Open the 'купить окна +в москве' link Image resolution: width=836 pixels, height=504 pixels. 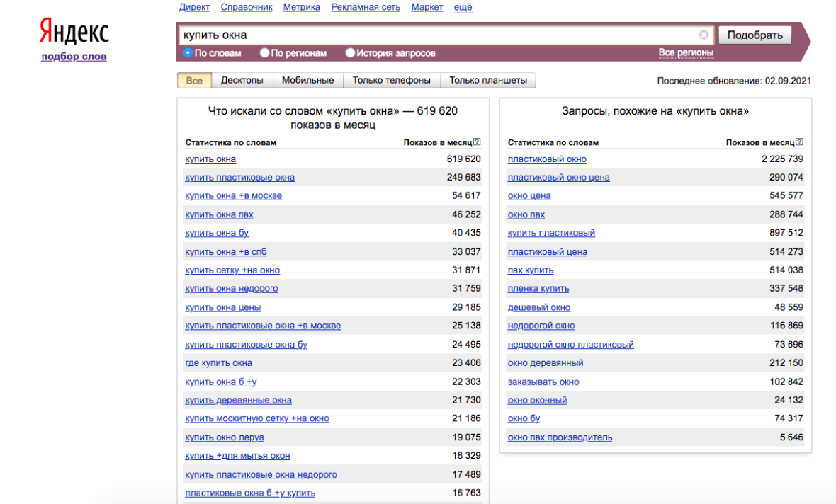pyautogui.click(x=234, y=196)
